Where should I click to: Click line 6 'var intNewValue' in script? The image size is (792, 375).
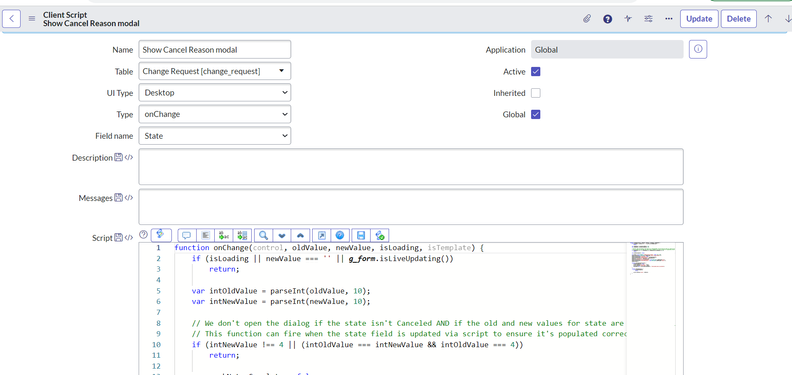point(281,301)
